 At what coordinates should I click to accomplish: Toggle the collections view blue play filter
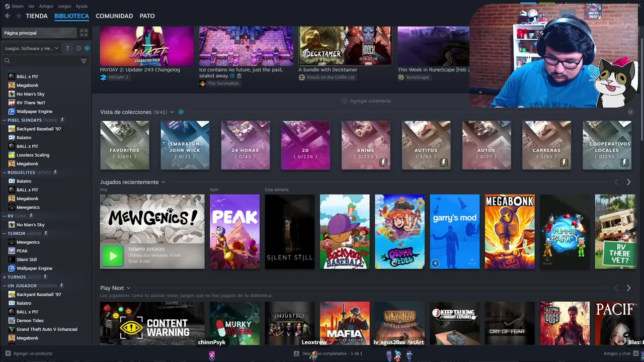point(181,112)
